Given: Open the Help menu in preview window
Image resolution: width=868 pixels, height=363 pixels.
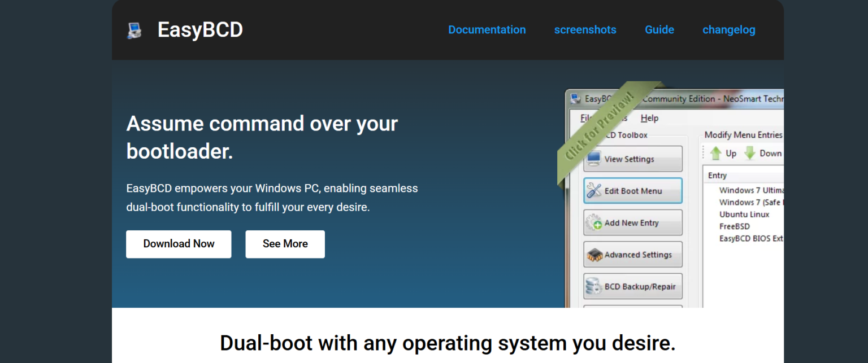Looking at the screenshot, I should tap(649, 118).
